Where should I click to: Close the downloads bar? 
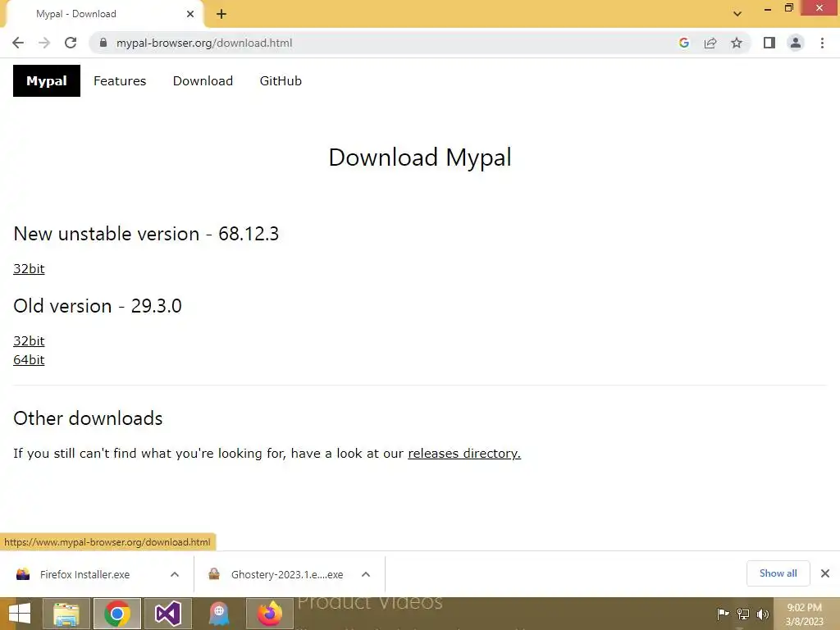coord(825,573)
